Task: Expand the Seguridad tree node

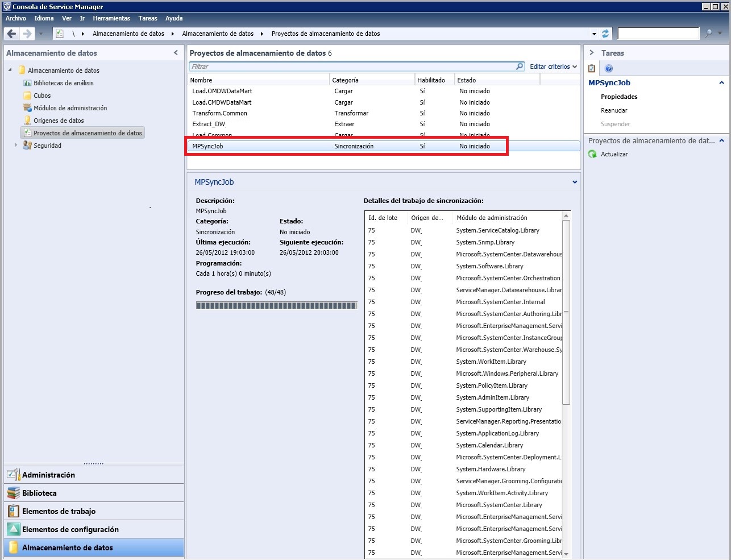Action: point(16,146)
